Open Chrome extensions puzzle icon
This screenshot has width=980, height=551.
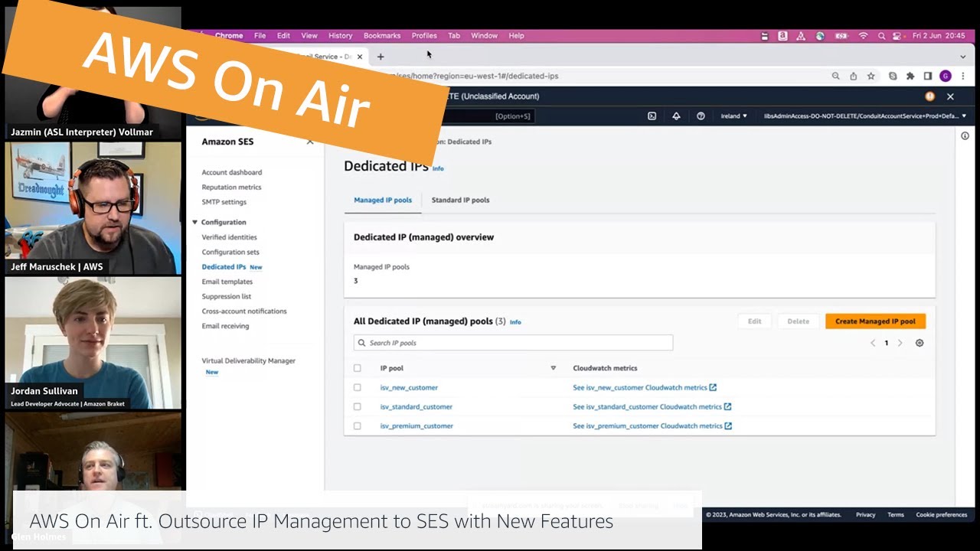(910, 77)
